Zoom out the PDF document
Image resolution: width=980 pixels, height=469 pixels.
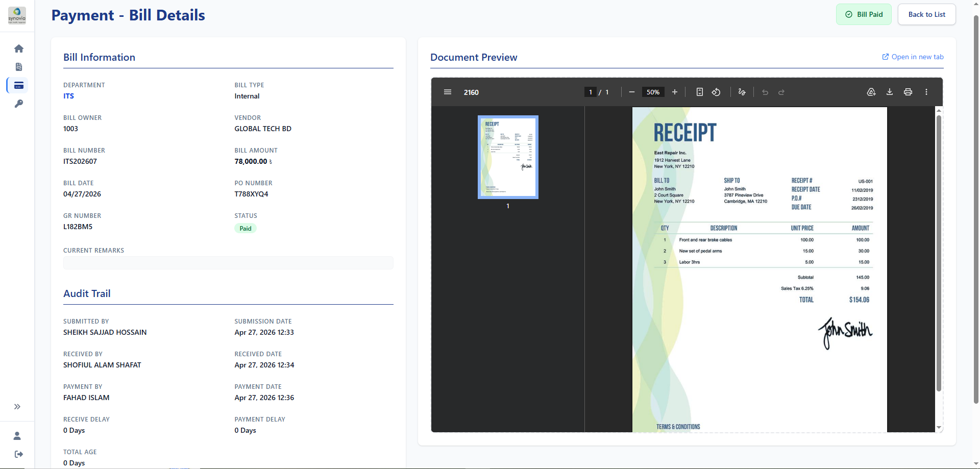click(632, 92)
